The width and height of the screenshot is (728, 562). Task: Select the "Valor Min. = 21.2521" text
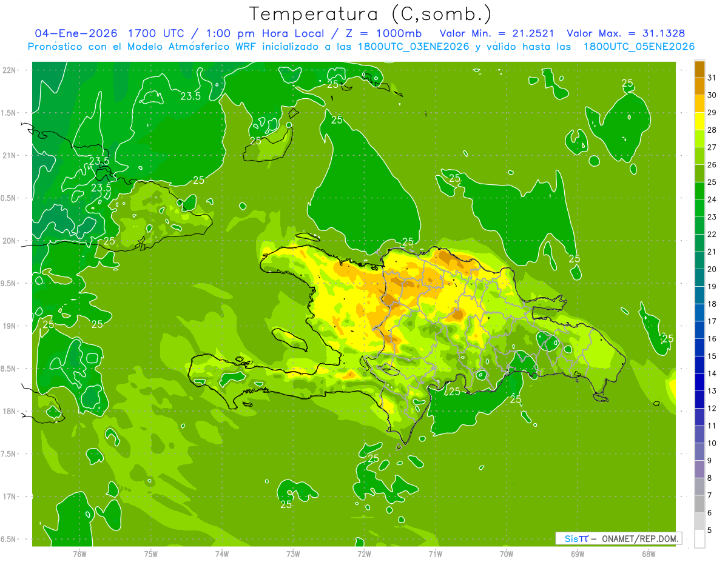(x=497, y=33)
